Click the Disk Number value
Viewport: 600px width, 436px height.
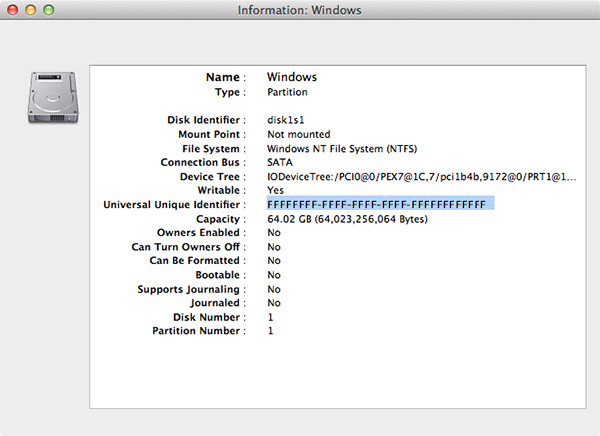pyautogui.click(x=271, y=317)
